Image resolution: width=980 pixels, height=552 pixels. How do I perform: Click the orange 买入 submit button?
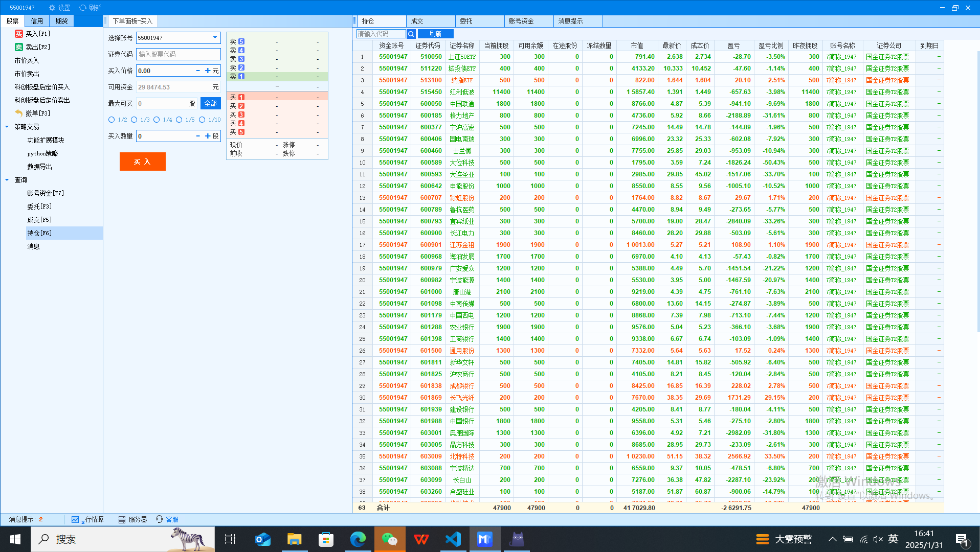tap(143, 162)
